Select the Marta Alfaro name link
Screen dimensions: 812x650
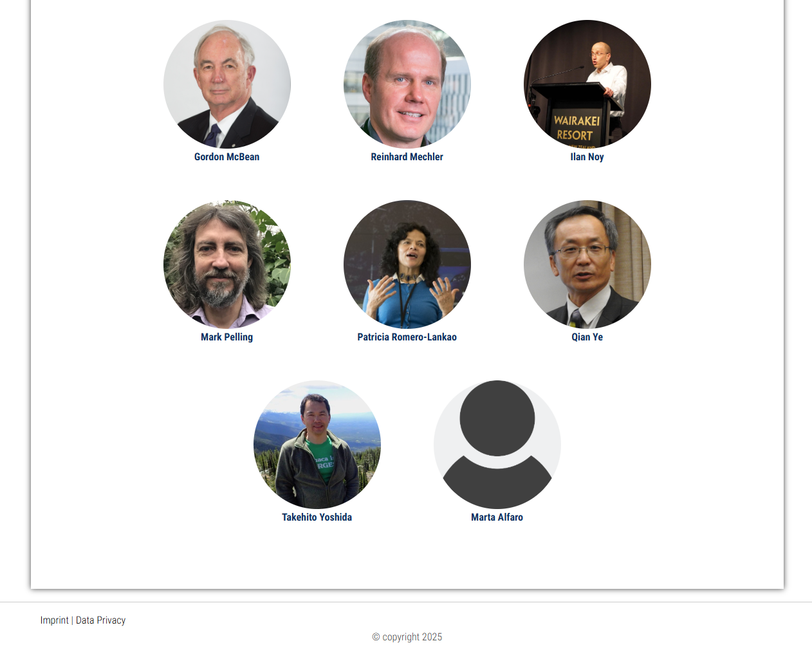pyautogui.click(x=497, y=517)
